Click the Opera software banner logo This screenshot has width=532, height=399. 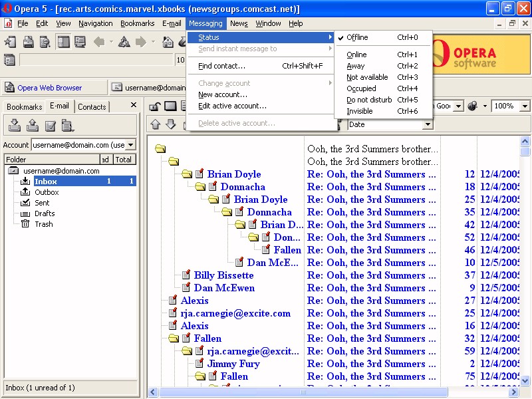481,55
